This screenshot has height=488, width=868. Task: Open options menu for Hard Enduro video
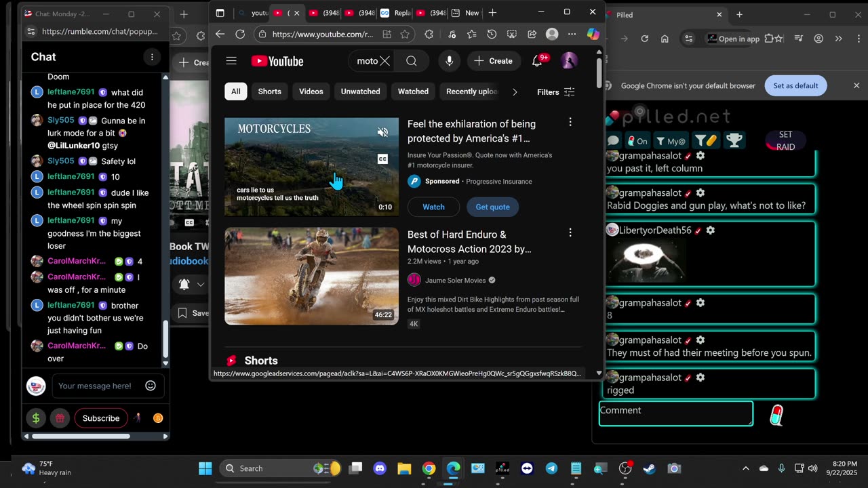click(570, 232)
